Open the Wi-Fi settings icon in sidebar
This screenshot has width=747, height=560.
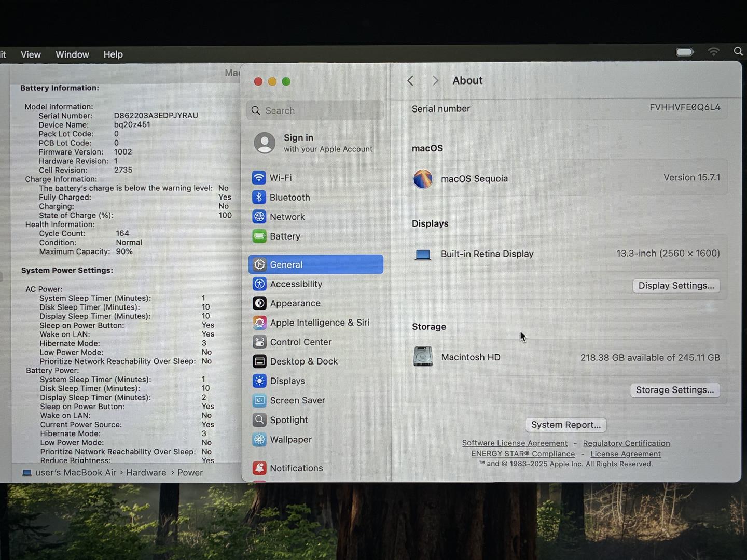(259, 178)
